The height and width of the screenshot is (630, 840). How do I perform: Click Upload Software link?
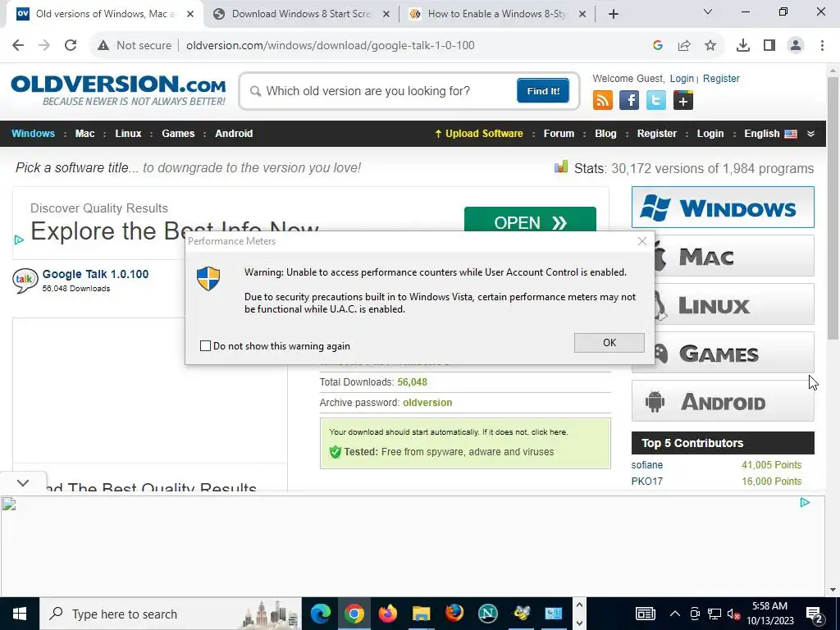tap(478, 134)
